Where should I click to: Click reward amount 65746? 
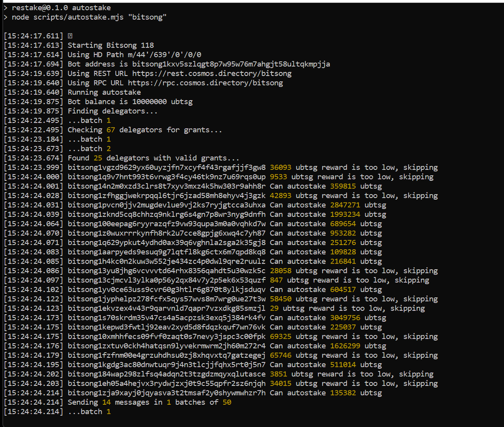point(281,355)
